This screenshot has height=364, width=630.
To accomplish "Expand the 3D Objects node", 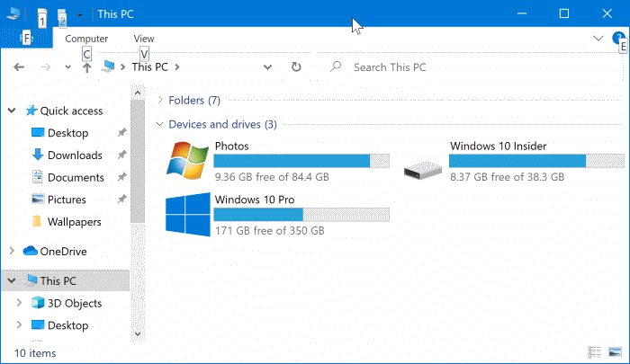I will click(19, 303).
